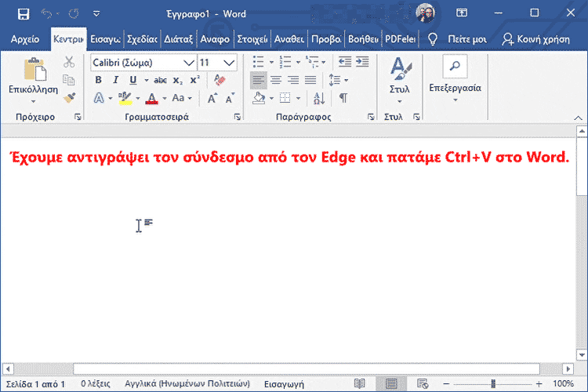The height and width of the screenshot is (392, 588).
Task: Switch to the Εισαγωγή tab
Action: [105, 39]
